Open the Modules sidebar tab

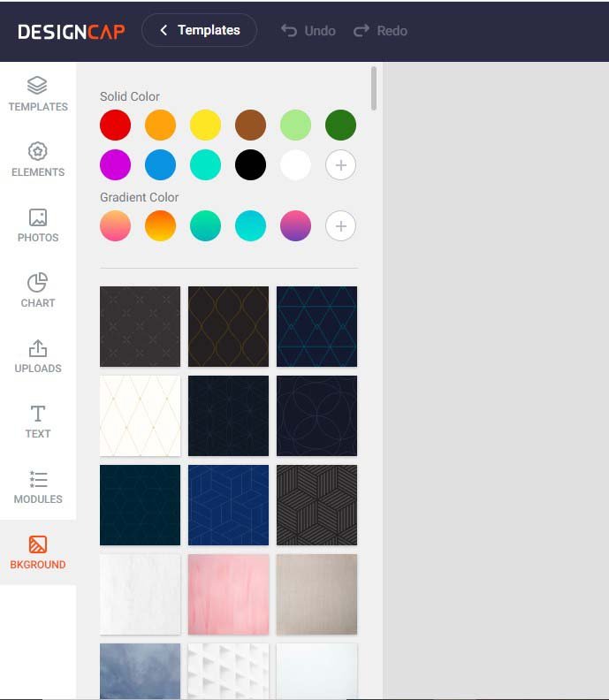38,487
